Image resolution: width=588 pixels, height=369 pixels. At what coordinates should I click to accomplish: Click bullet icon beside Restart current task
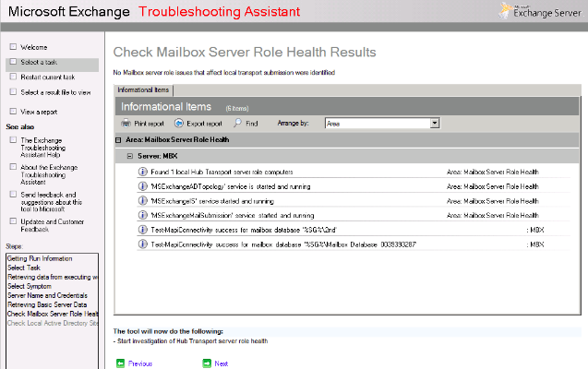tap(13, 77)
